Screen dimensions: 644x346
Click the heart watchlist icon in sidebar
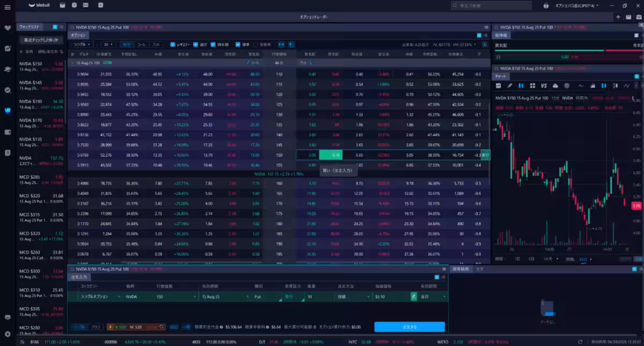[x=8, y=27]
